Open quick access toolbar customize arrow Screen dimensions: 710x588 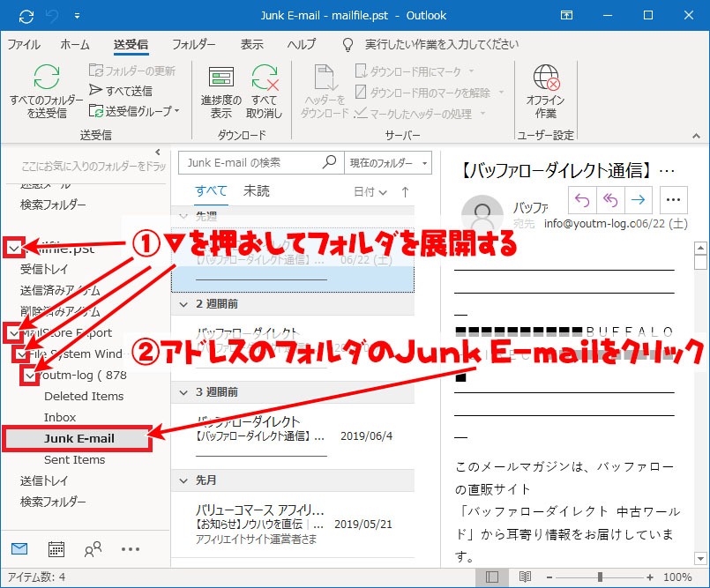[77, 16]
